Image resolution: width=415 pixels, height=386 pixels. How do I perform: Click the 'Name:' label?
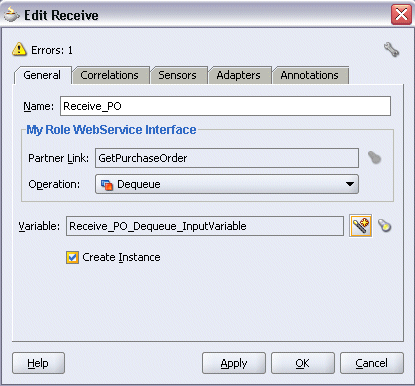click(x=38, y=106)
